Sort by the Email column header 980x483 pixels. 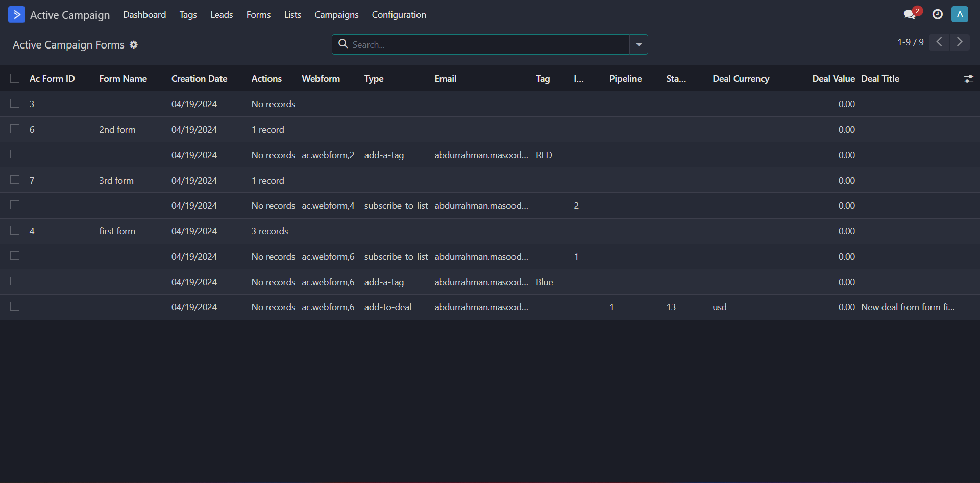coord(445,79)
